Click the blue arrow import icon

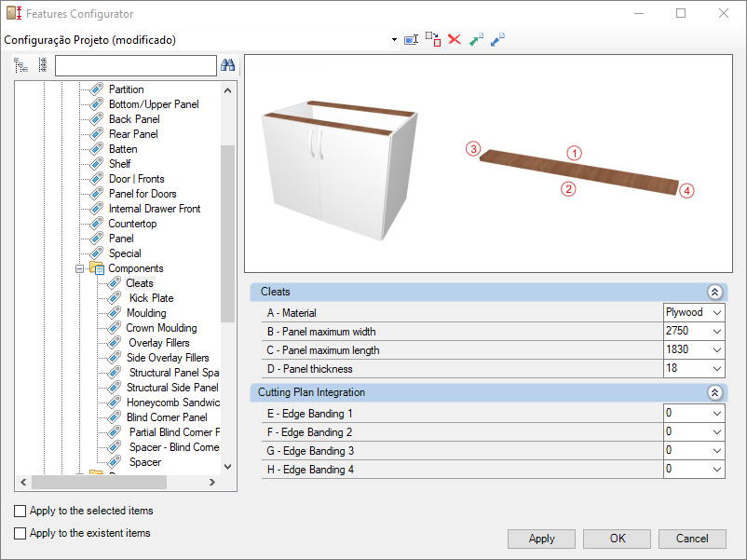[497, 39]
